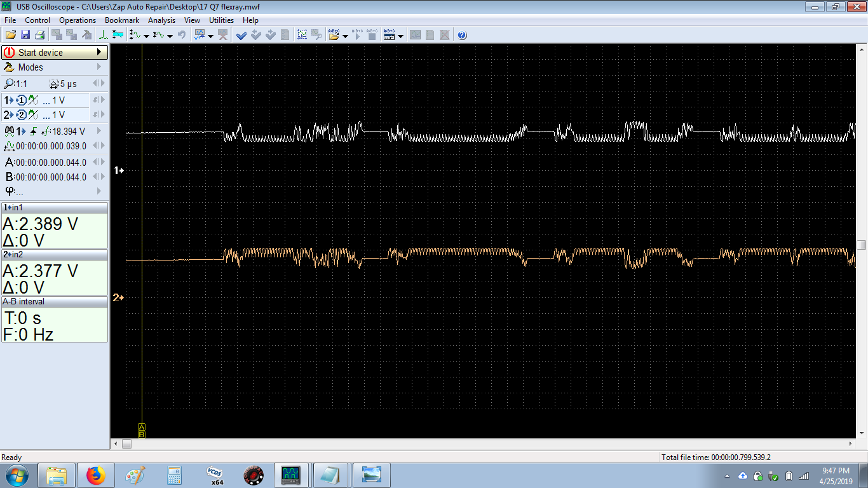The image size is (868, 488).
Task: Open the Analysis menu
Action: (161, 20)
